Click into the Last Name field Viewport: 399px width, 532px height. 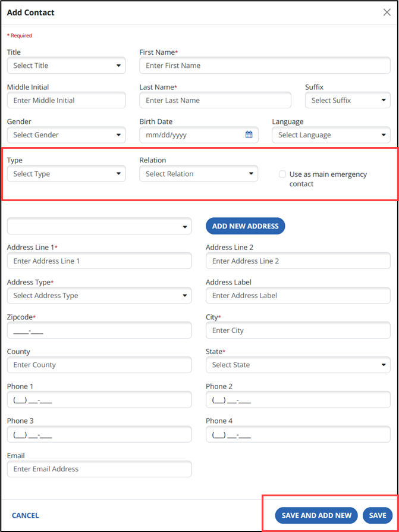tap(215, 101)
